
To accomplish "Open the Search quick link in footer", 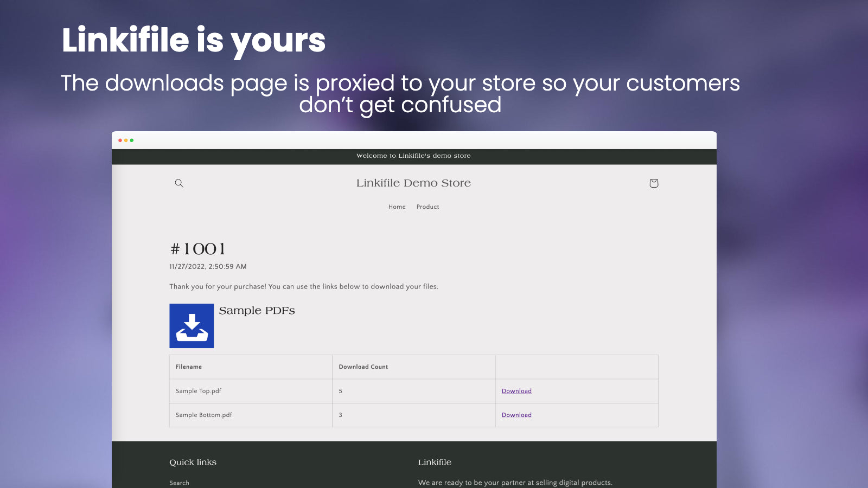I will click(179, 483).
